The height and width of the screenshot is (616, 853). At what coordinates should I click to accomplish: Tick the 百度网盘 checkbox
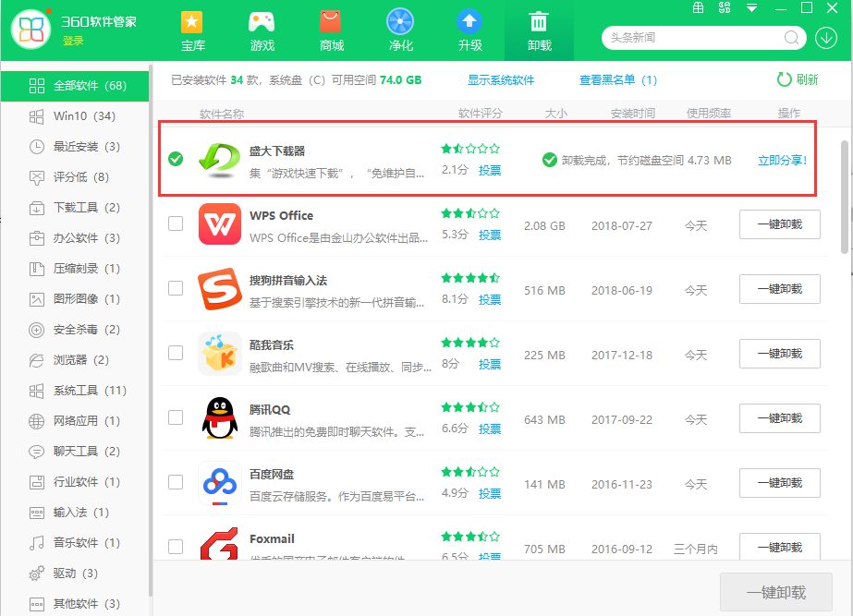(176, 482)
